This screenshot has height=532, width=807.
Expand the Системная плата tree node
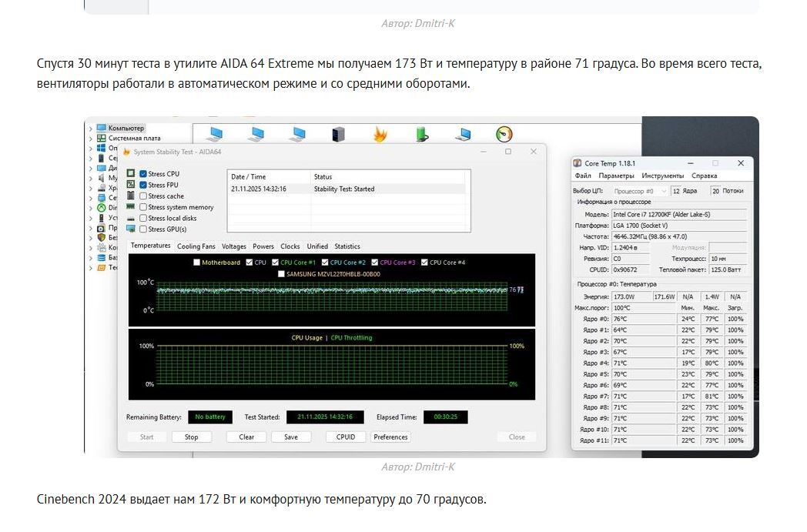click(90, 139)
